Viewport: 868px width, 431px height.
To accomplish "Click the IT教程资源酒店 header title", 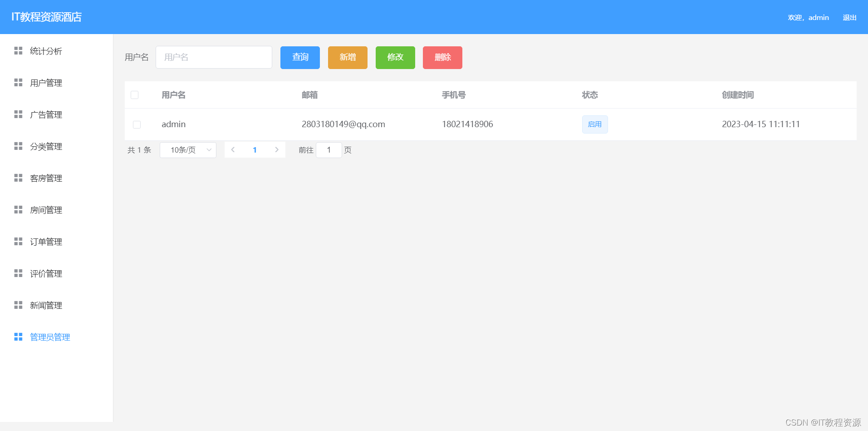I will coord(46,17).
